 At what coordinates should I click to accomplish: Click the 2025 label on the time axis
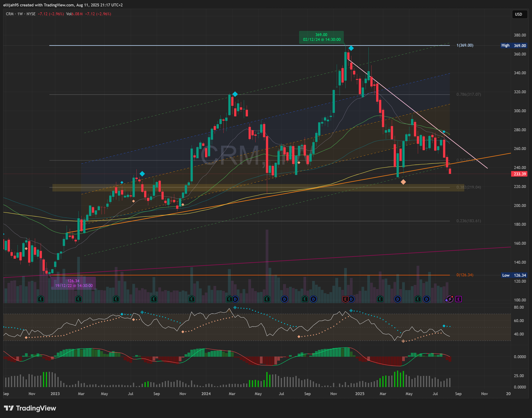point(360,394)
